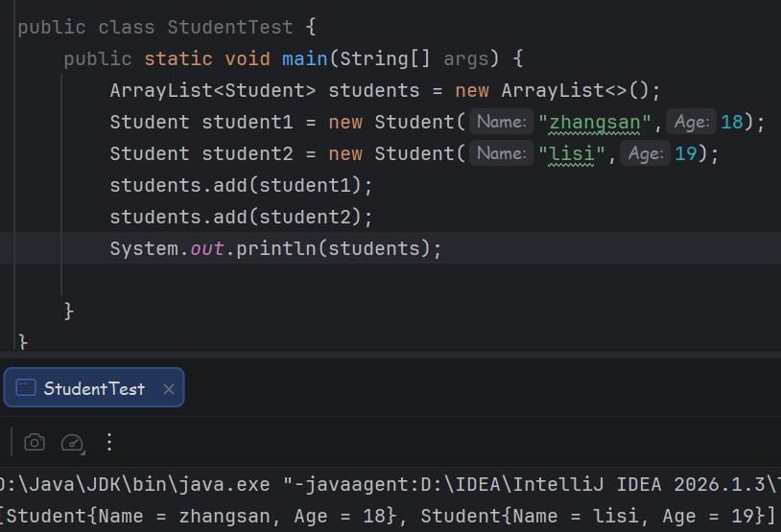Click the Age: hint before 18
The height and width of the screenshot is (532, 781).
tap(692, 122)
